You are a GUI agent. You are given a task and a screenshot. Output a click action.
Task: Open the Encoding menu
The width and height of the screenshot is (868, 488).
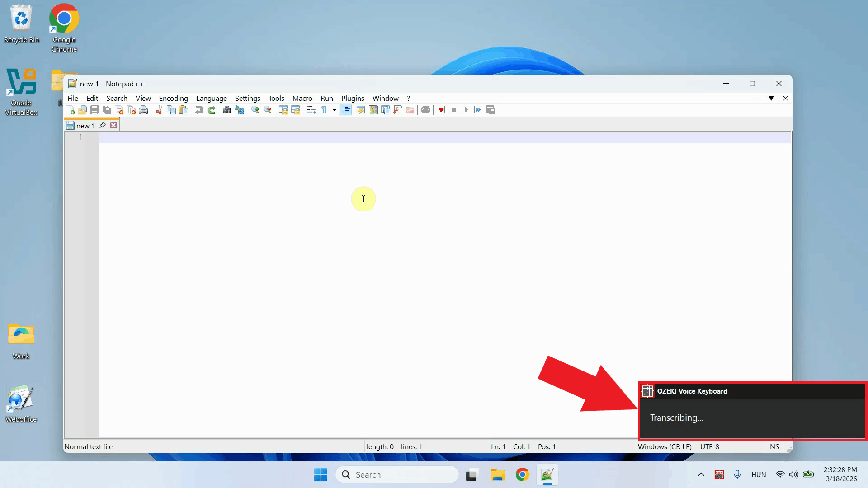174,98
